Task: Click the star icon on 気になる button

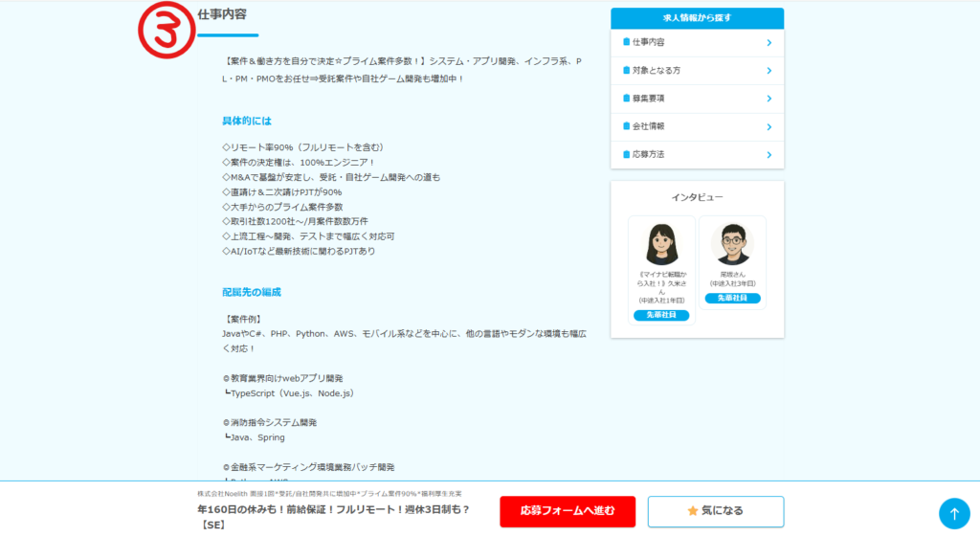Action: tap(693, 511)
